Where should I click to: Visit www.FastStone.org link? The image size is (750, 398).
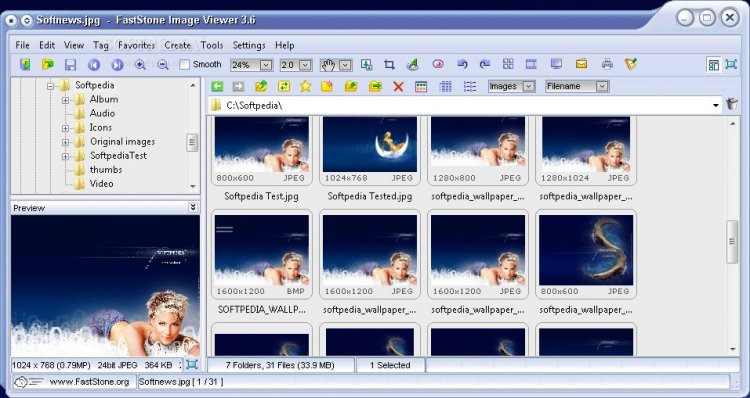(89, 382)
